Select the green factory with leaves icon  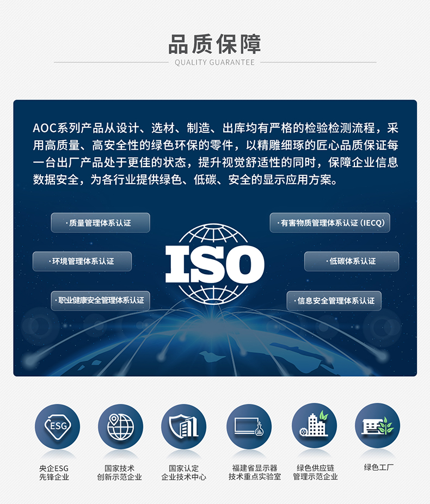(x=378, y=426)
